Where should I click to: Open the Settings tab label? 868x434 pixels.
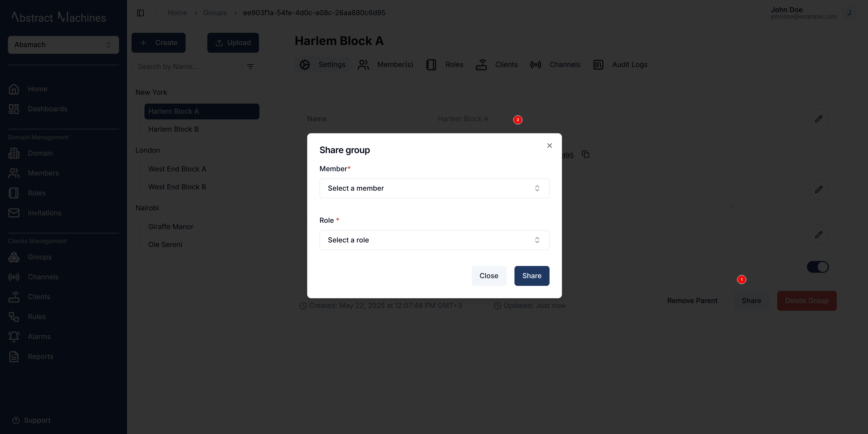coord(332,65)
